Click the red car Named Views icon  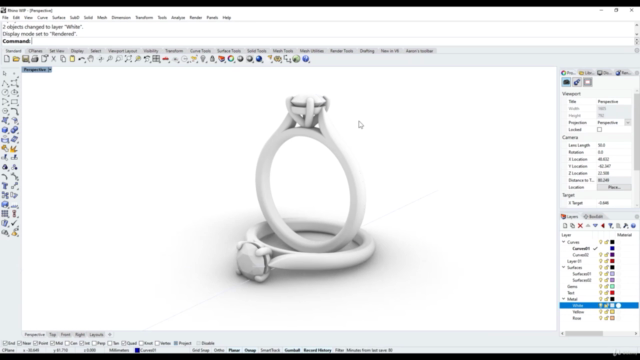click(x=166, y=59)
